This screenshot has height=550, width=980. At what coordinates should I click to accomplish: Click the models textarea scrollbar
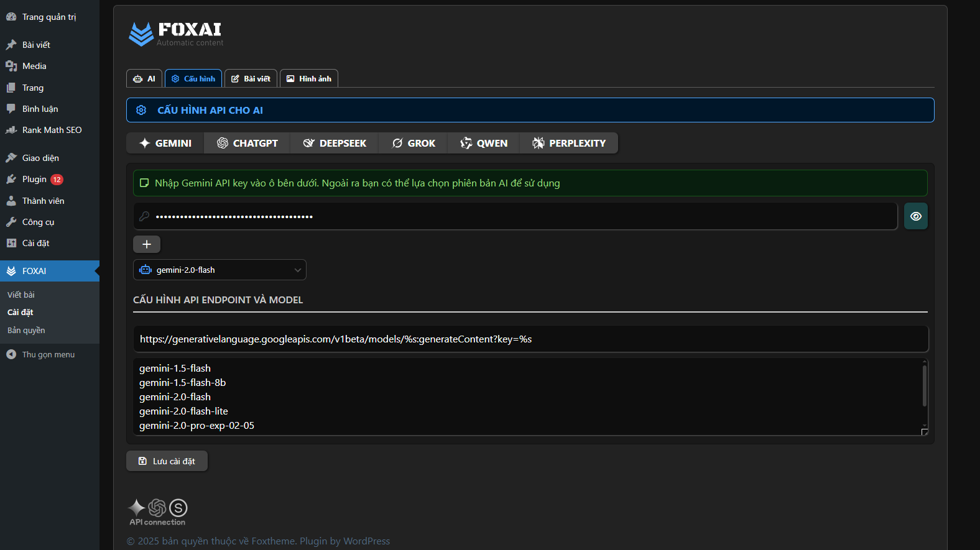[925, 386]
